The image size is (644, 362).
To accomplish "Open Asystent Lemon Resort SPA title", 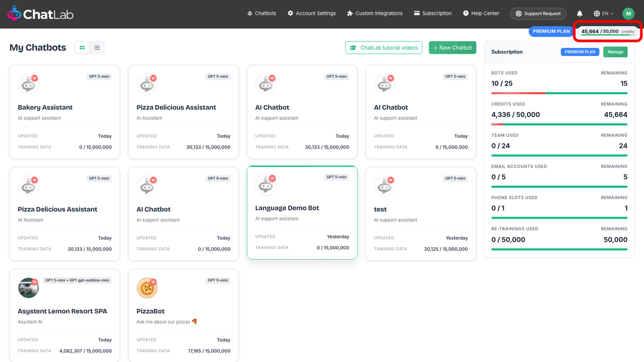I will point(62,311).
